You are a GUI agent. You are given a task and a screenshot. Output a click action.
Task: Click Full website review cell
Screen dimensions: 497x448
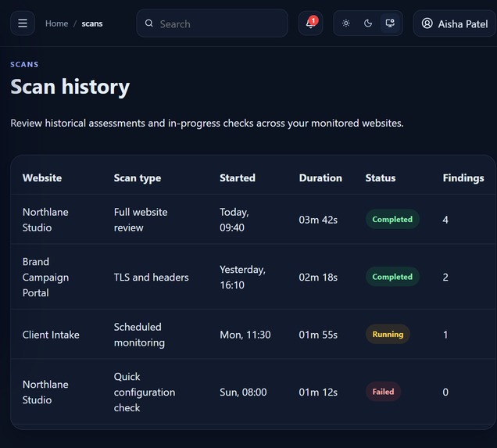tap(141, 220)
